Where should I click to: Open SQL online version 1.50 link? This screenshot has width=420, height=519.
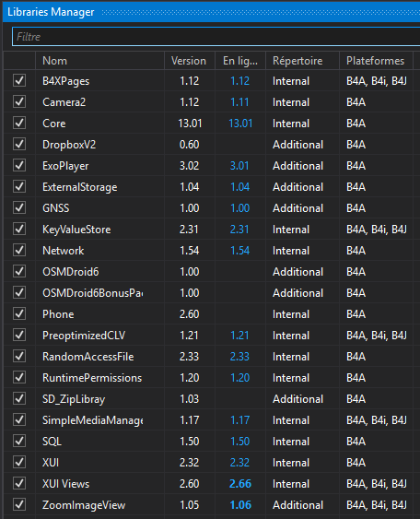239,442
